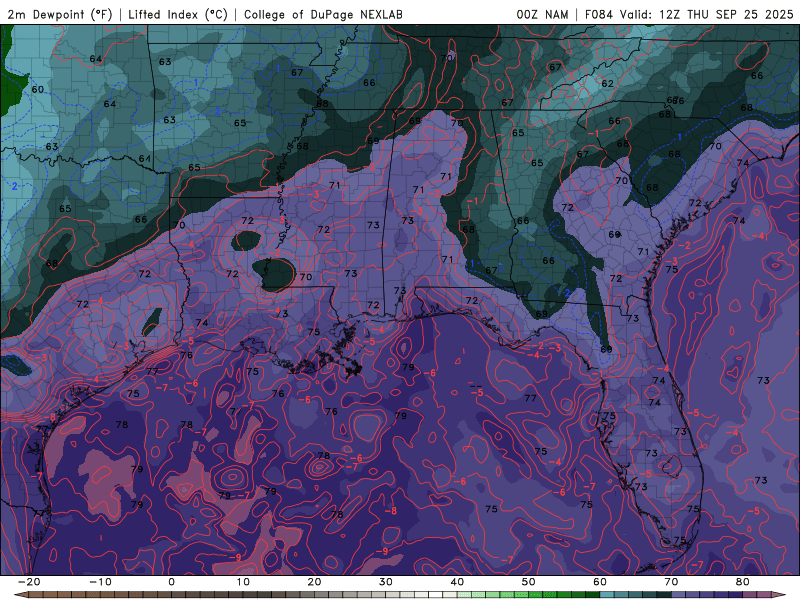Click "College of DuPage NEXLAB" in header
Image resolution: width=800 pixels, height=600 pixels.
point(323,14)
